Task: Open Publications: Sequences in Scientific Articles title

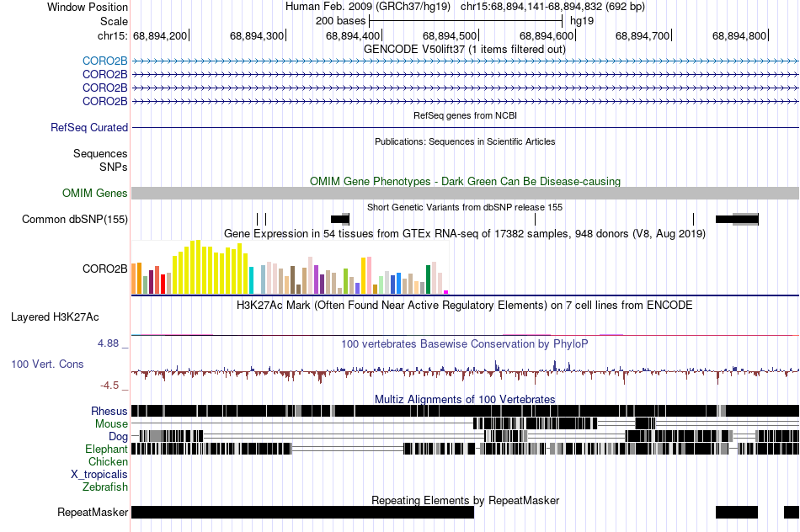Action: (465, 141)
